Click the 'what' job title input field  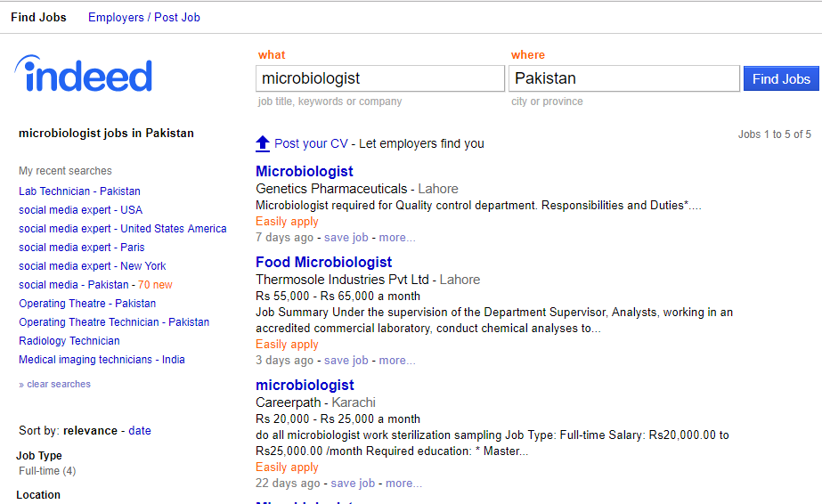click(x=380, y=78)
